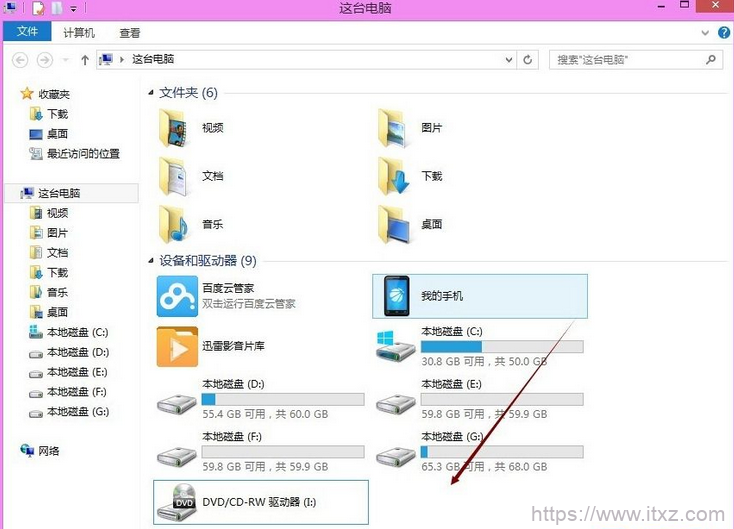
Task: Select the 我的手机 phone device
Action: pyautogui.click(x=480, y=296)
